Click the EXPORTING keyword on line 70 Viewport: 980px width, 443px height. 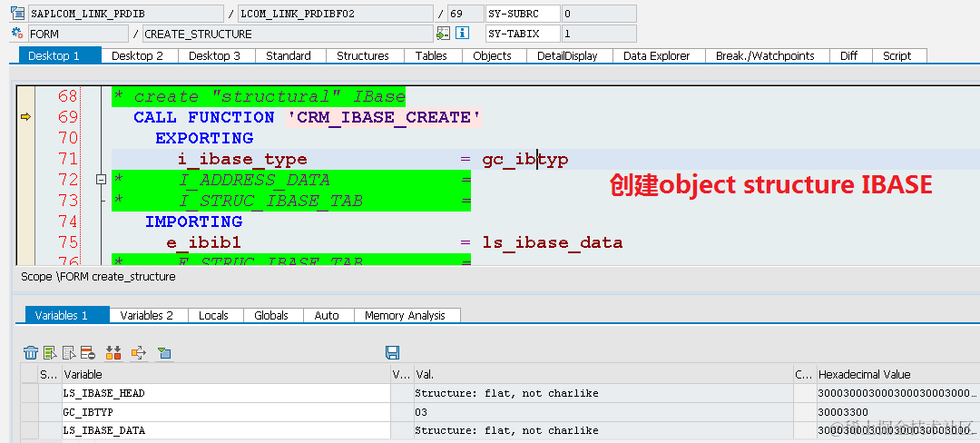pyautogui.click(x=204, y=137)
